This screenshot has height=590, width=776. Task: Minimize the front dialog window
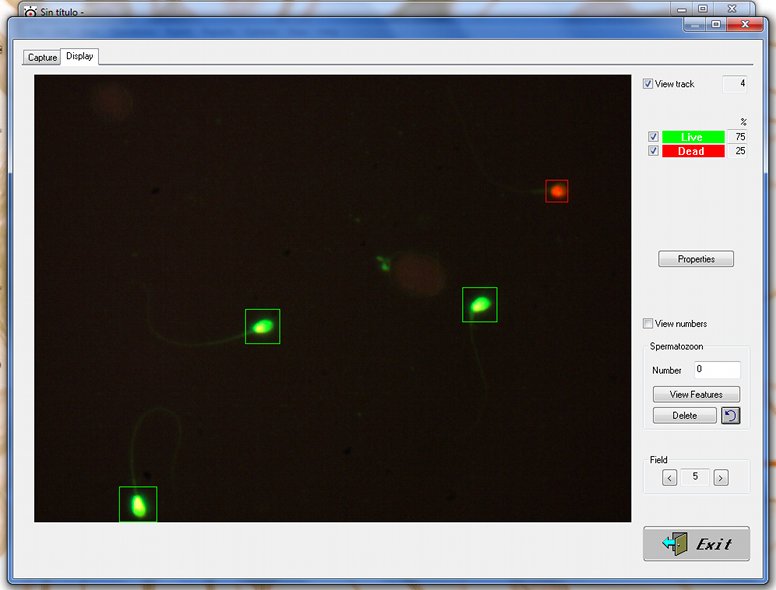pos(694,24)
